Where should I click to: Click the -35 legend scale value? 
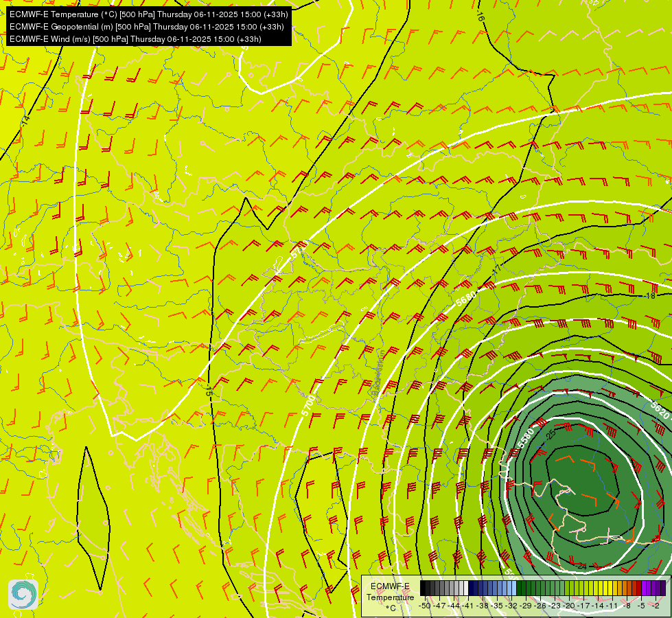497,606
